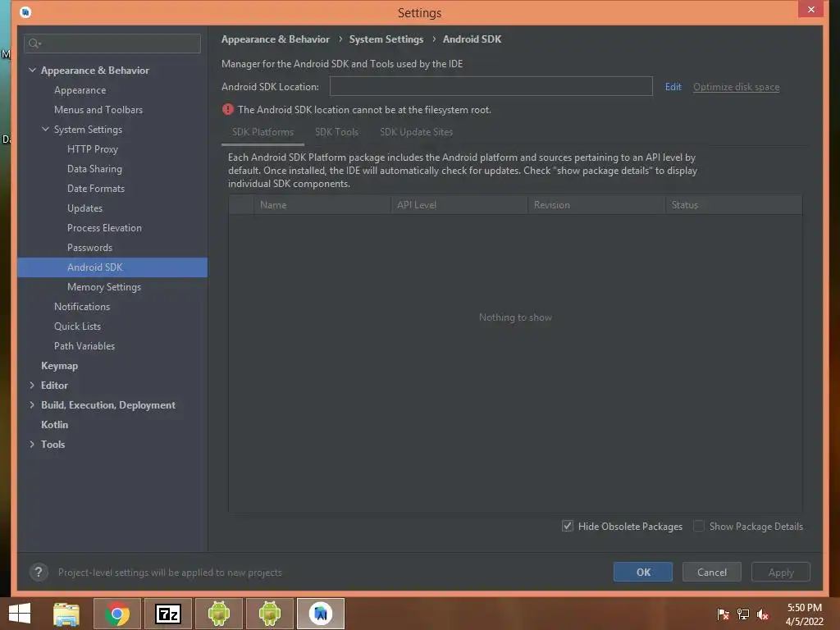Open the 7-Zip taskbar icon
The width and height of the screenshot is (840, 630).
click(167, 614)
